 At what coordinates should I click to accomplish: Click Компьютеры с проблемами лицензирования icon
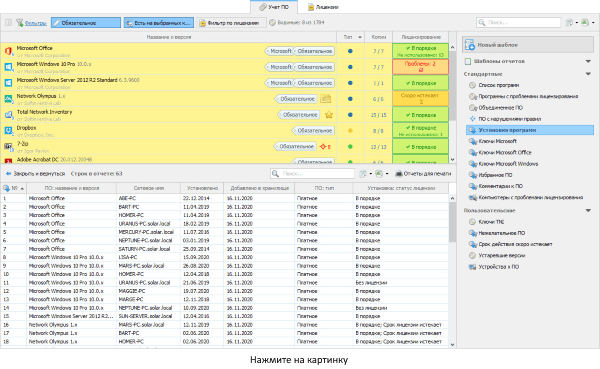point(473,198)
